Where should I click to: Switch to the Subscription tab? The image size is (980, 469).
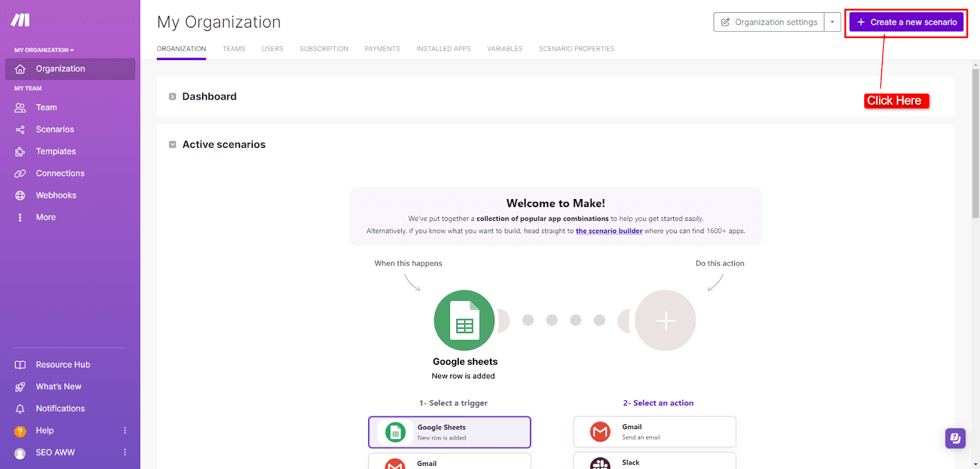coord(324,49)
